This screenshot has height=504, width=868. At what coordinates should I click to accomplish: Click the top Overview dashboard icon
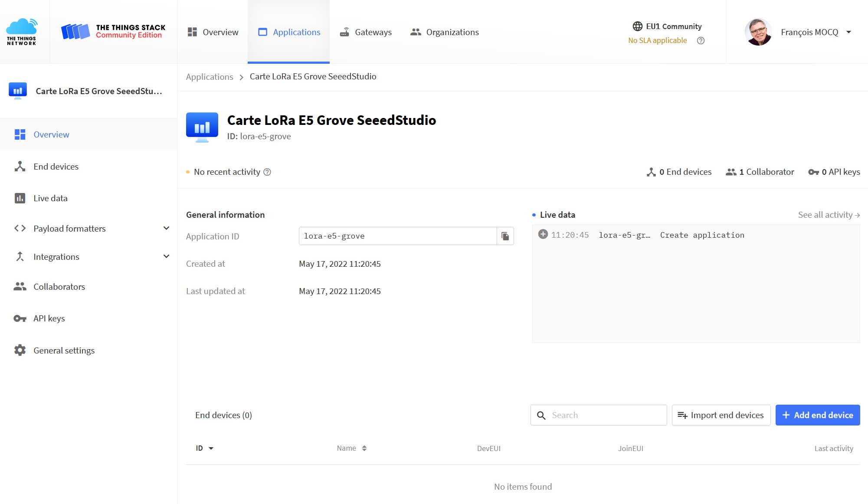tap(192, 32)
